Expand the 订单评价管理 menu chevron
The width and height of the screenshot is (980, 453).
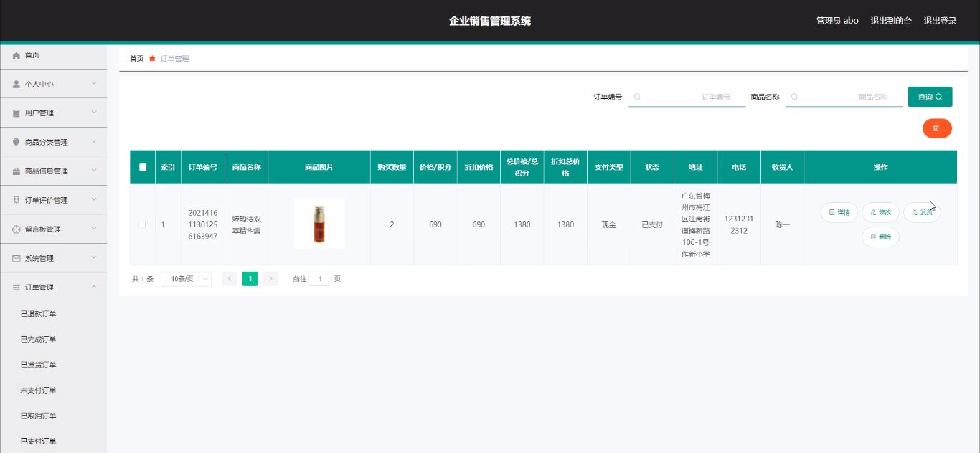pyautogui.click(x=94, y=200)
